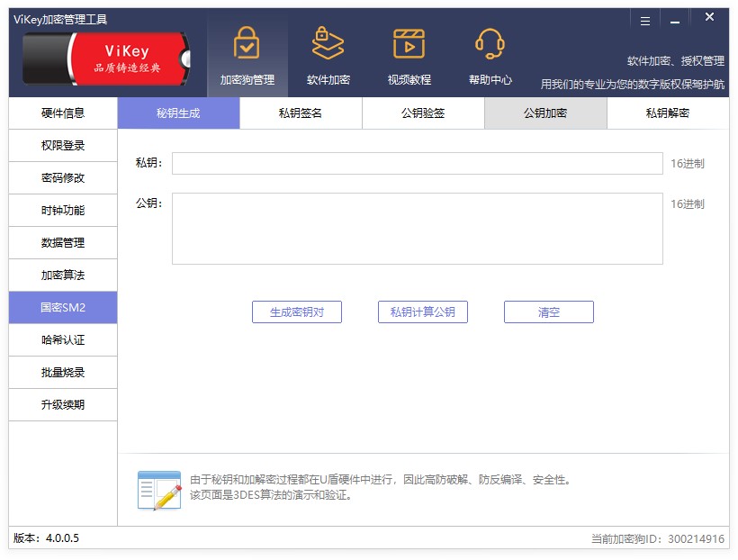Select 批量烧录 in the sidebar

[x=63, y=373]
